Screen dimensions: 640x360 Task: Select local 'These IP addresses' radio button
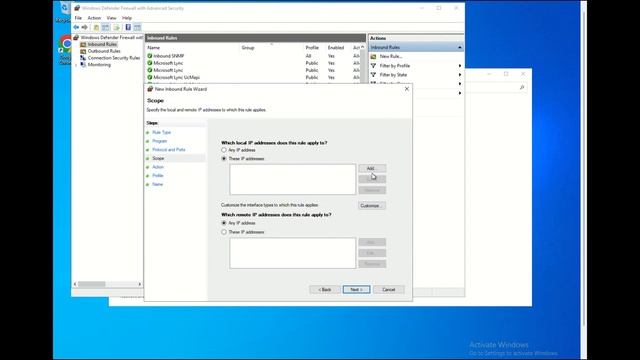pos(224,159)
